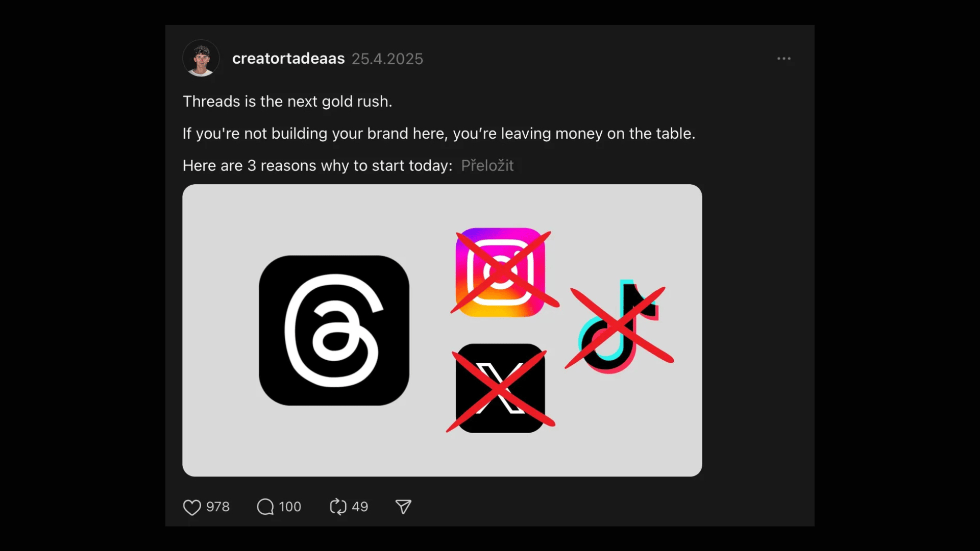Open creatortadeaas profile picture

(201, 58)
